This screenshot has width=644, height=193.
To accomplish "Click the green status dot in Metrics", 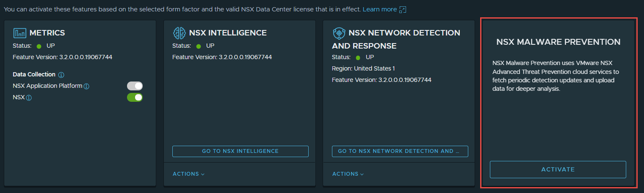I will tap(39, 46).
